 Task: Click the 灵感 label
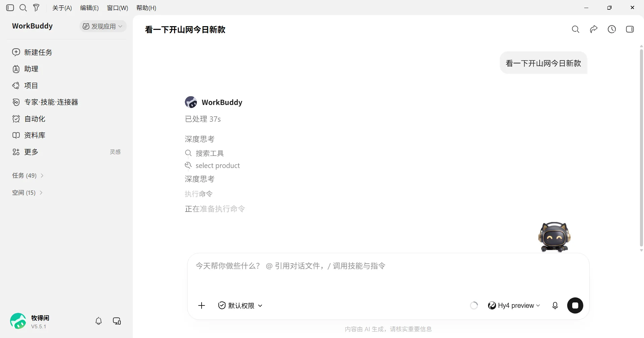[115, 152]
